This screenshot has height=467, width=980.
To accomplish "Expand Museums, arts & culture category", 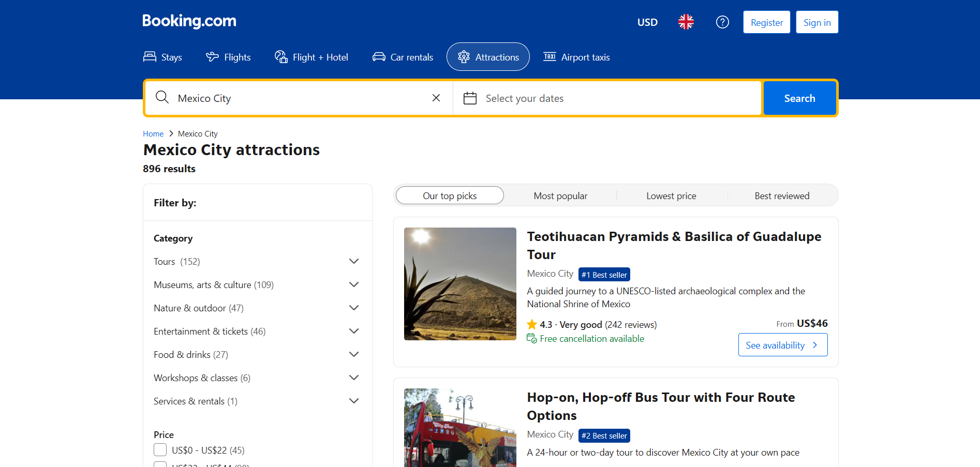I will tap(354, 284).
